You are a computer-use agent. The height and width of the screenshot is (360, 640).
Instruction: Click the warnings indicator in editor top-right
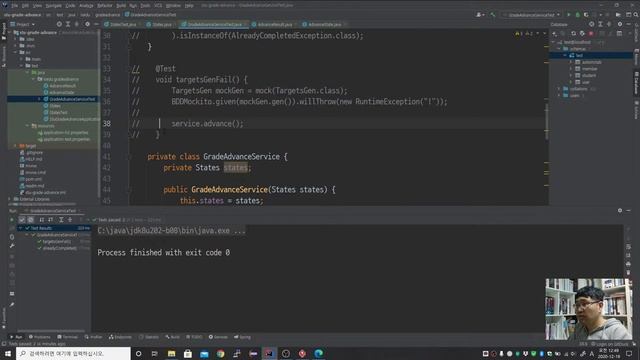pos(525,33)
